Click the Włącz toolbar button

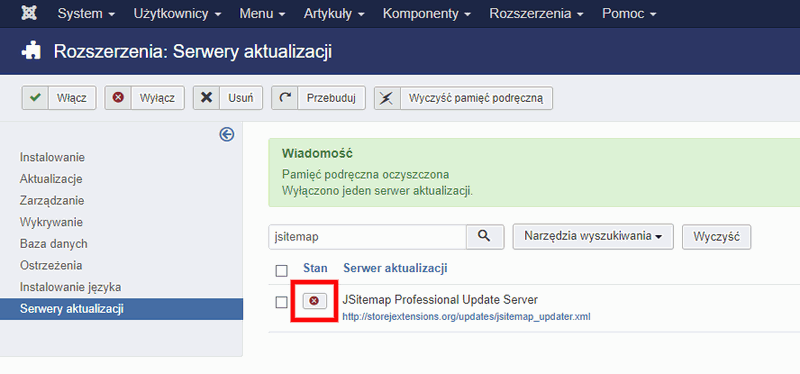point(59,97)
